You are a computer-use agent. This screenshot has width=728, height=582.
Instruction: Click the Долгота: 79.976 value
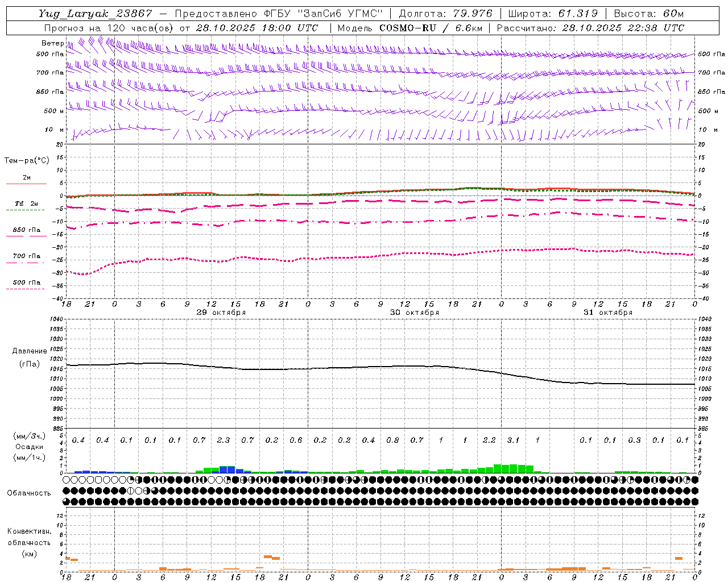[445, 14]
